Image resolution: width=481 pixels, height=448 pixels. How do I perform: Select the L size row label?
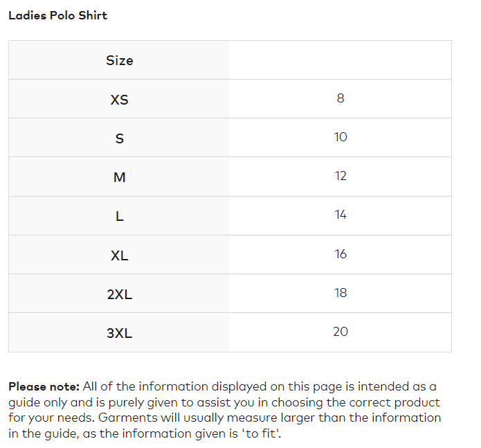pyautogui.click(x=119, y=216)
